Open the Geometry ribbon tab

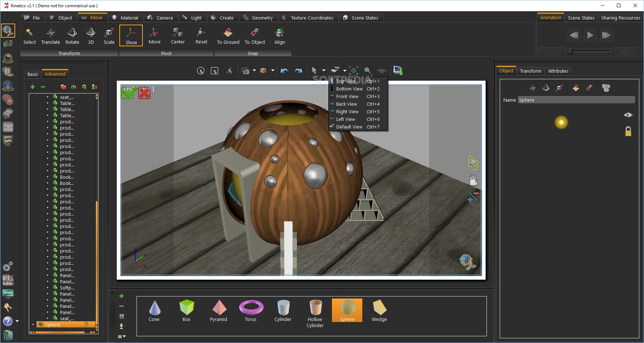(258, 18)
